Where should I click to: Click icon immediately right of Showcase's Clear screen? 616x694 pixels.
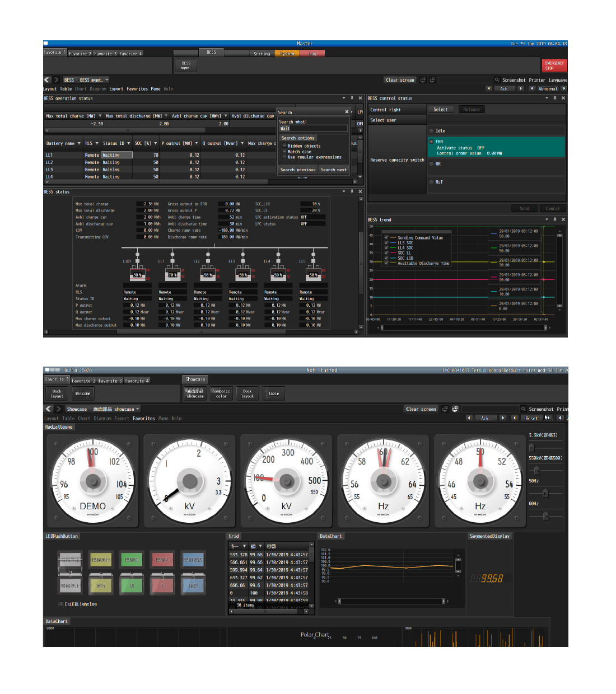point(445,409)
